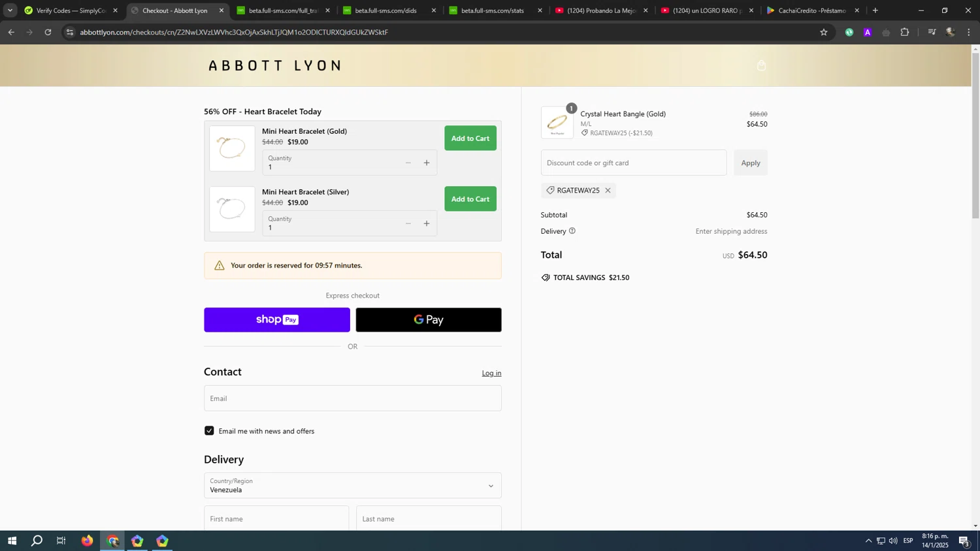Close the Checkout - Abbott Lyon tab
This screenshot has width=980, height=551.
pyautogui.click(x=221, y=10)
